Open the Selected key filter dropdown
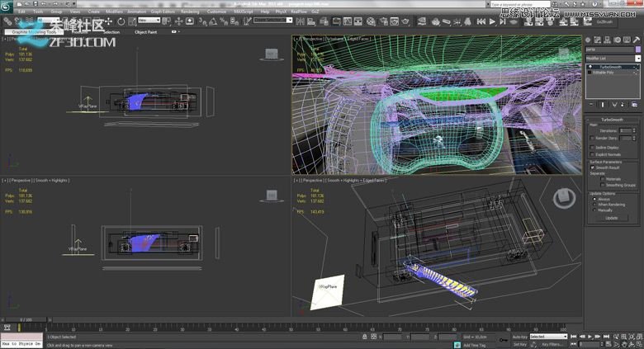The height and width of the screenshot is (349, 644). (x=548, y=337)
